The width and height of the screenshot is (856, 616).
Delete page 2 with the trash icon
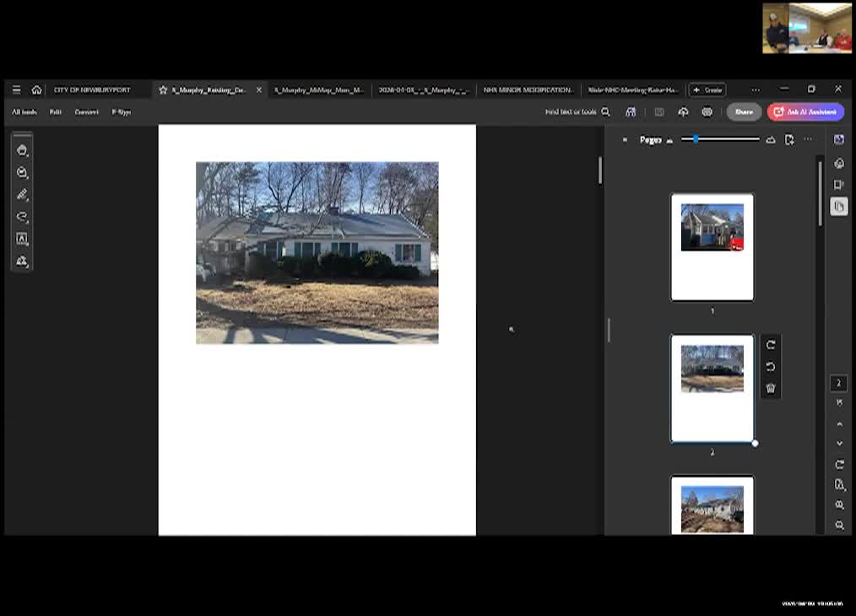click(770, 388)
